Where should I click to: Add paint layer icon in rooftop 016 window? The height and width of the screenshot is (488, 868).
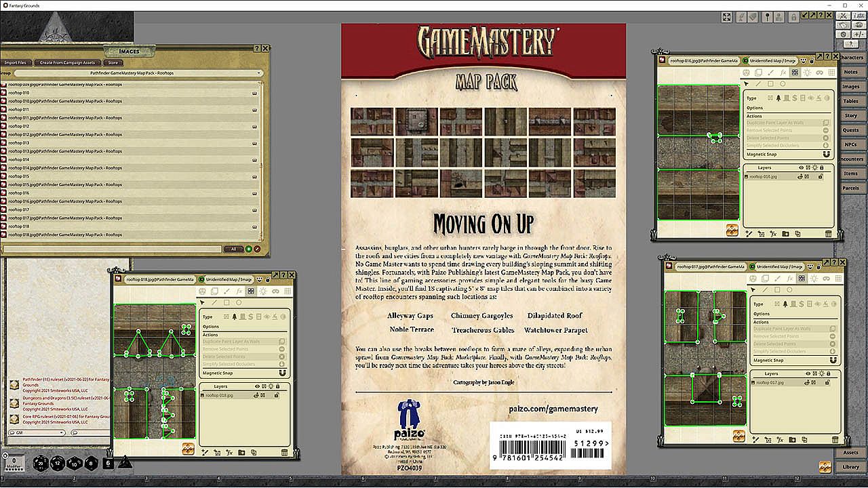749,234
